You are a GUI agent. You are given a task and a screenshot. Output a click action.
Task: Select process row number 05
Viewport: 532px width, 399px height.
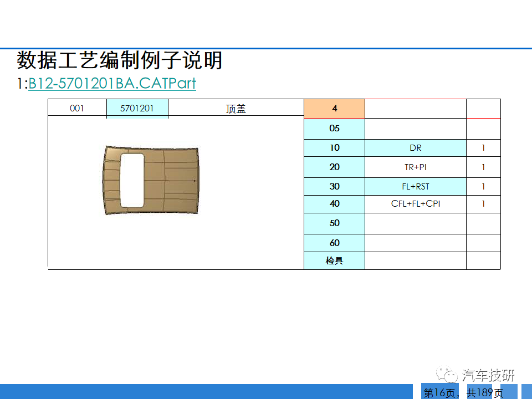point(335,129)
